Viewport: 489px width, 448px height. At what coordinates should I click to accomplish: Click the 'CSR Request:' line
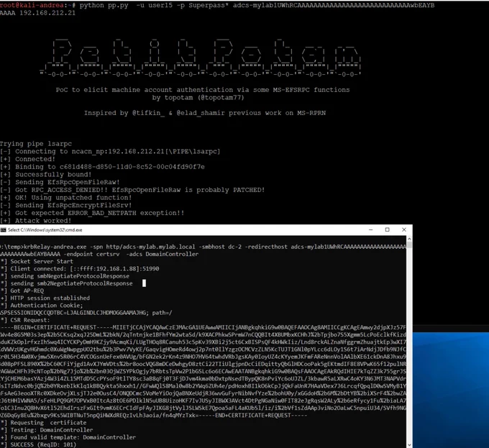(25, 320)
